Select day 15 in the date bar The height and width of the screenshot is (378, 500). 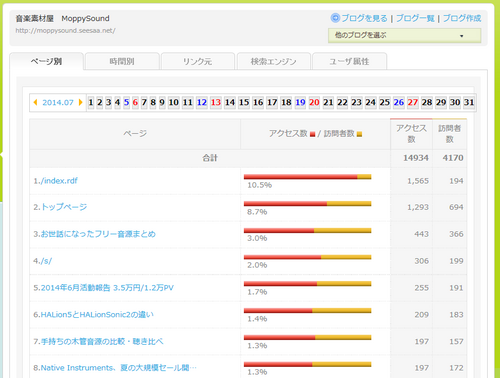click(x=244, y=102)
